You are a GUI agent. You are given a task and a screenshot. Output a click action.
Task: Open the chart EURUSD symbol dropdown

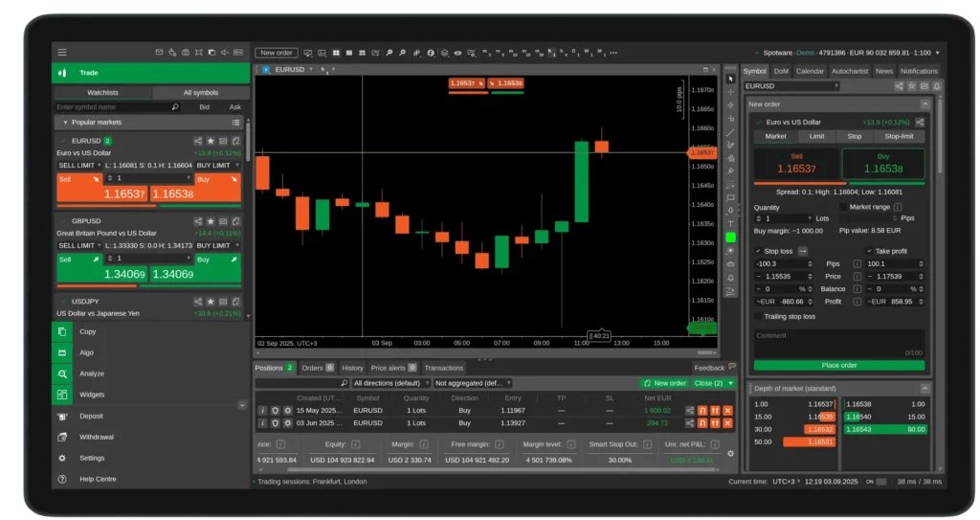click(x=294, y=70)
